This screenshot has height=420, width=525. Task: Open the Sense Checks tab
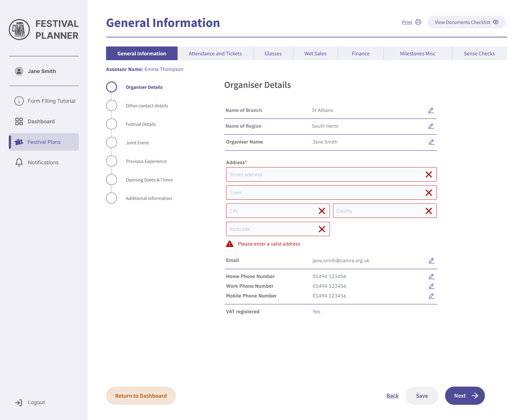[479, 54]
